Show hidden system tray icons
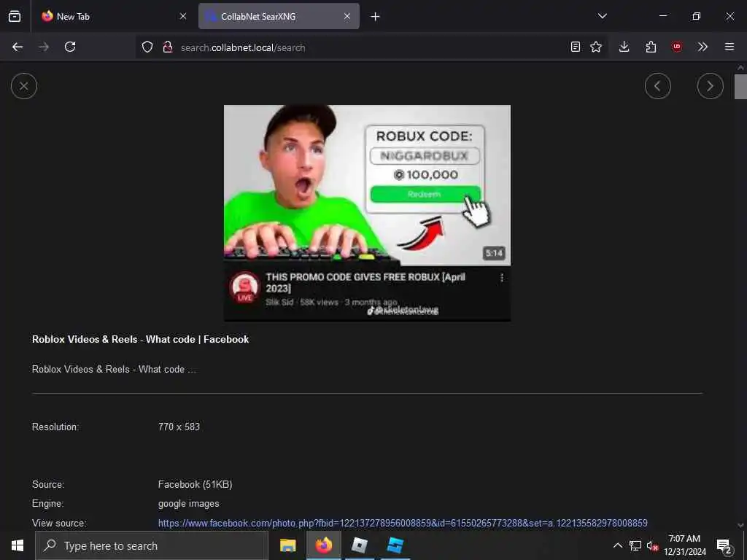 pyautogui.click(x=617, y=545)
